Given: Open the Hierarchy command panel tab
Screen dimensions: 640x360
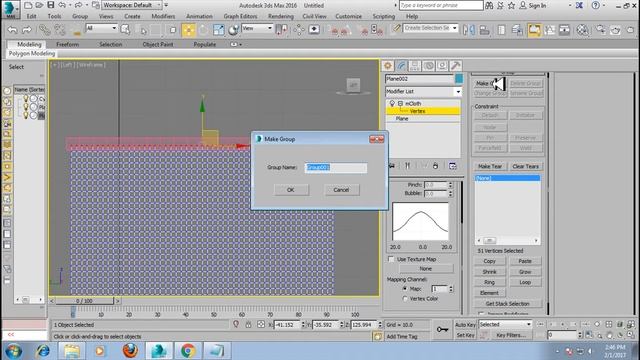Looking at the screenshot, I should pos(415,65).
